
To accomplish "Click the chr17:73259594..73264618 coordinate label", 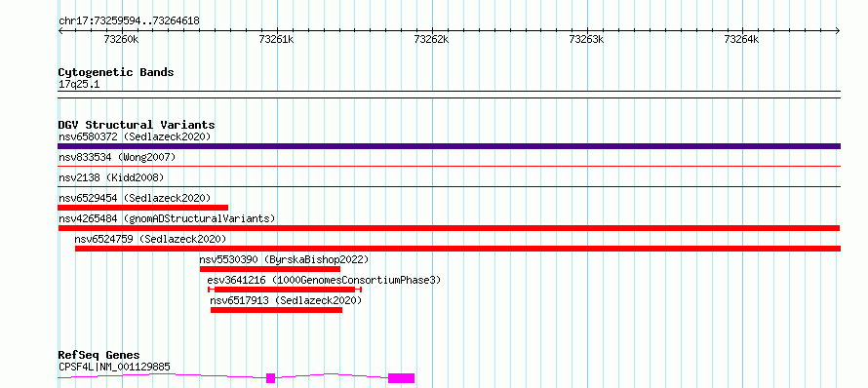I will point(129,21).
